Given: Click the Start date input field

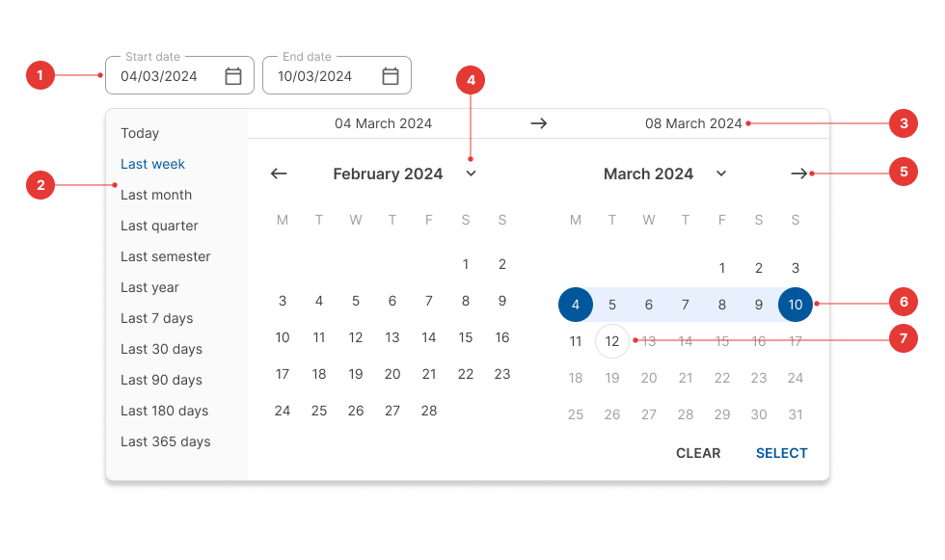Looking at the screenshot, I should coord(164,76).
